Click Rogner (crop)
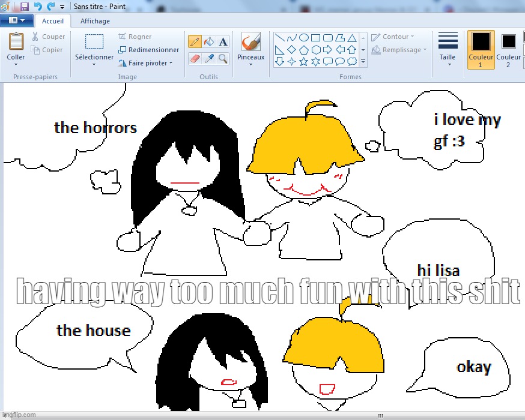The height and width of the screenshot is (420, 525). [x=135, y=37]
